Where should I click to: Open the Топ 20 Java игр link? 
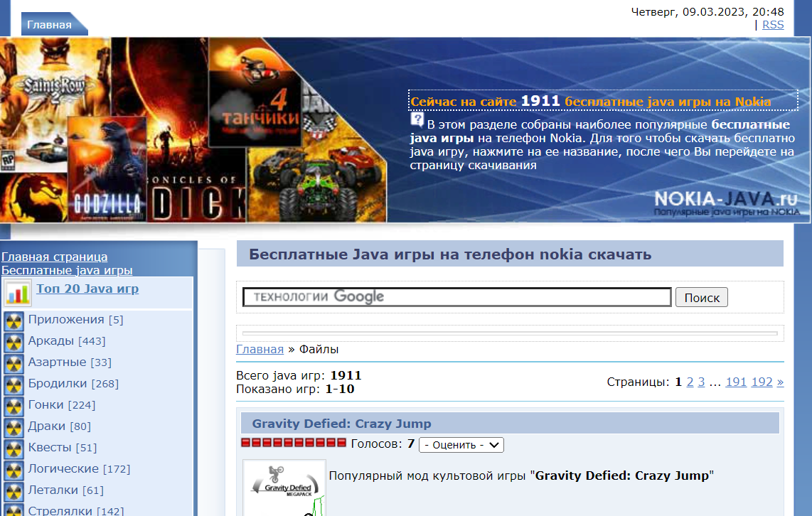click(x=87, y=289)
